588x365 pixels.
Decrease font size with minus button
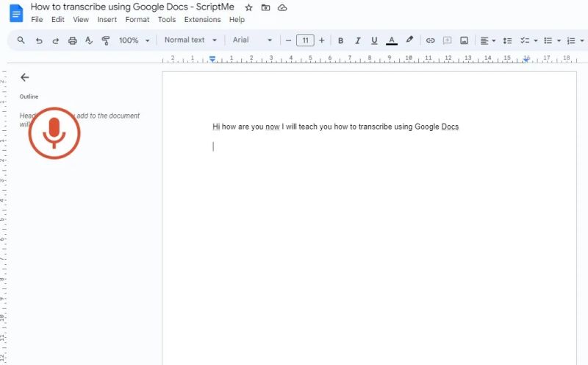tap(288, 40)
